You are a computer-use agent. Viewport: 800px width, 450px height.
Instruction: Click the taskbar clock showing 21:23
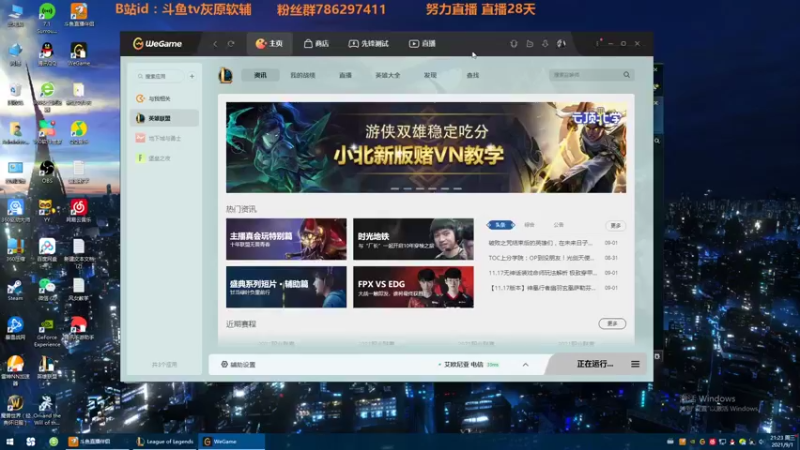pos(783,442)
